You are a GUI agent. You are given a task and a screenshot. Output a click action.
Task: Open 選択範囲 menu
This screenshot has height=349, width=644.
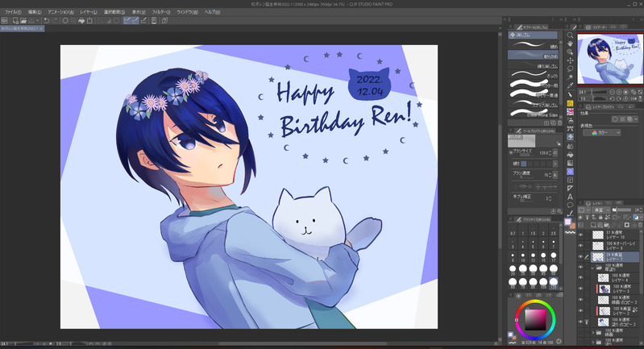point(114,12)
